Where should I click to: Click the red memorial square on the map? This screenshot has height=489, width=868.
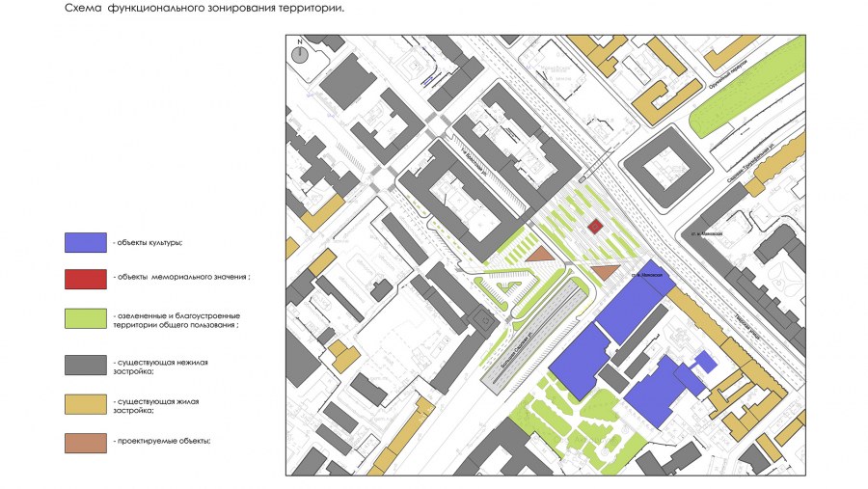[595, 226]
